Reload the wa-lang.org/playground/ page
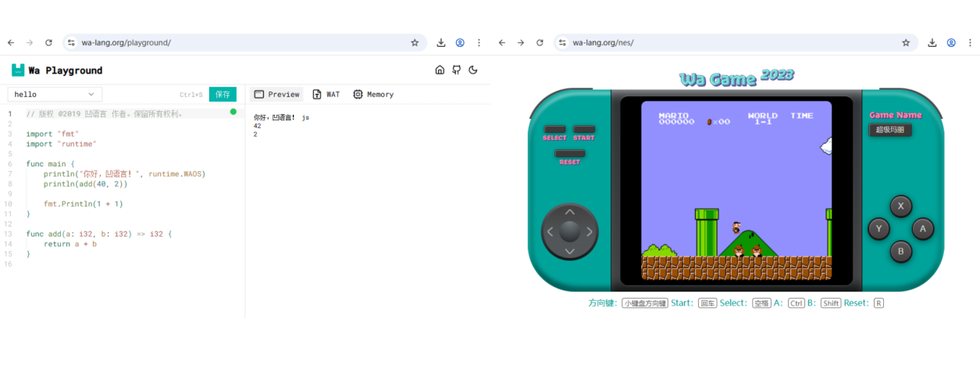 click(48, 43)
